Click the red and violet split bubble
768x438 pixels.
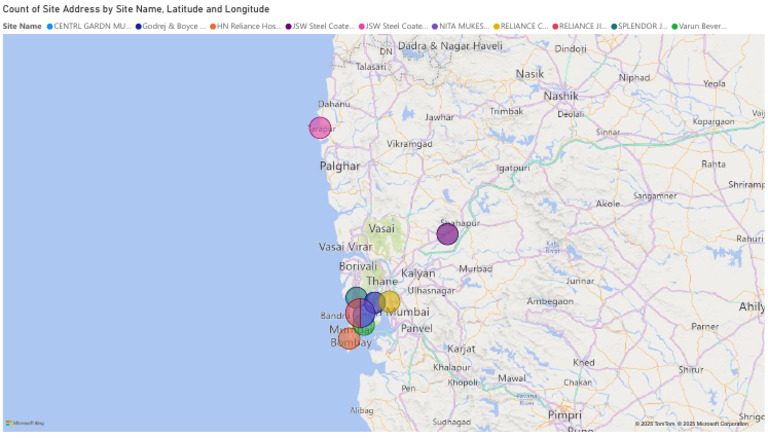[360, 313]
